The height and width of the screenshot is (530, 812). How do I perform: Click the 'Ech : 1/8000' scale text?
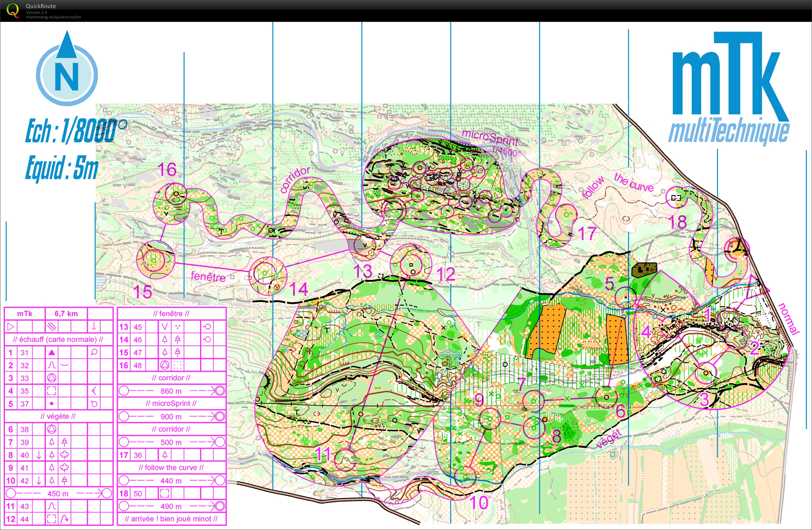click(76, 130)
